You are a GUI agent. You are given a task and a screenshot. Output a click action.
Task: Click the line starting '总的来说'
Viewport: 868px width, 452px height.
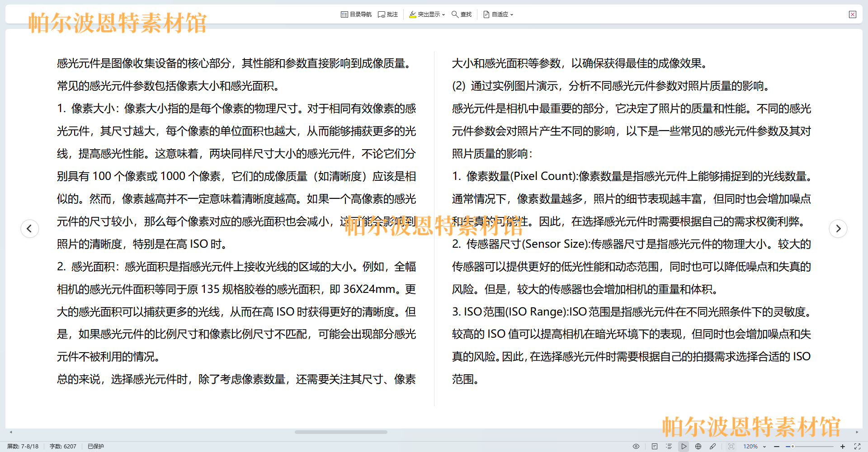[236, 379]
